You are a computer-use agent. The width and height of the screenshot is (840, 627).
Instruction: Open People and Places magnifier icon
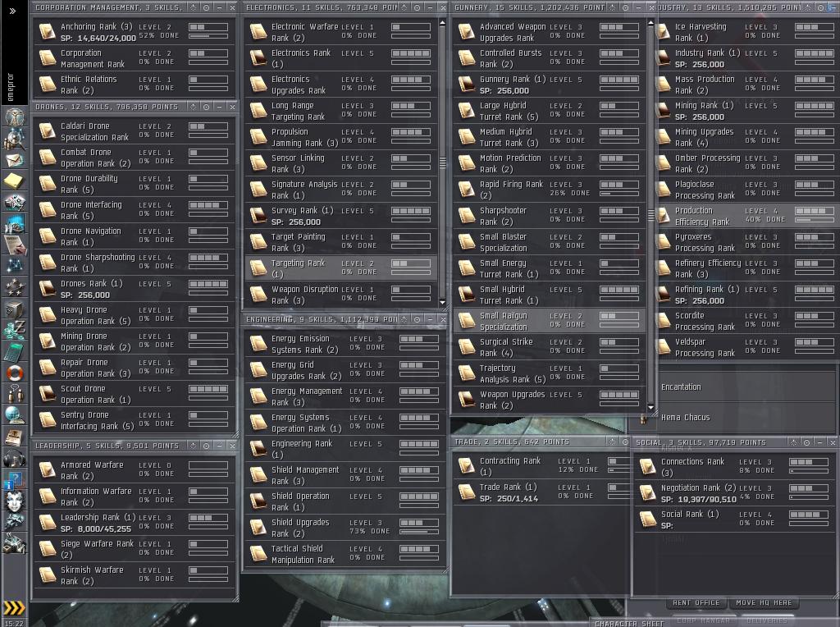[15, 138]
